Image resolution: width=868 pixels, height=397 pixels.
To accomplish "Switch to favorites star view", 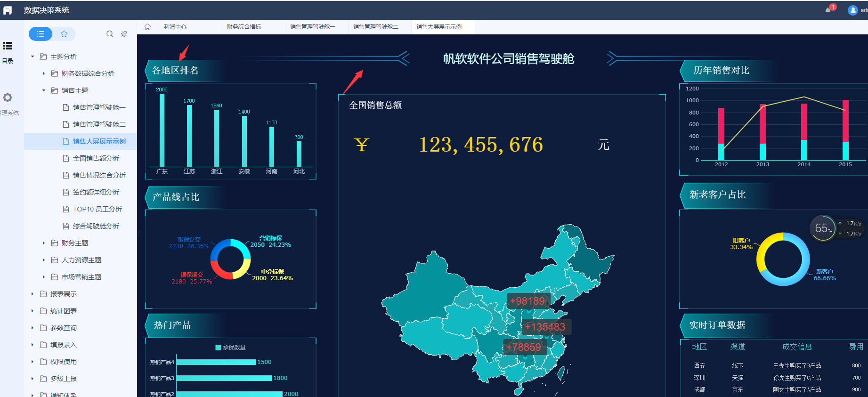I will click(64, 34).
